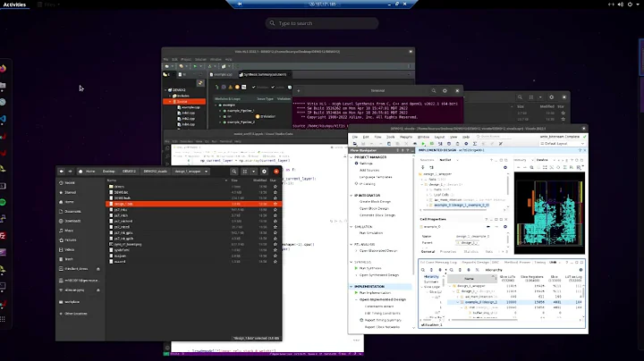Eject the first removable drive in sidebar
This screenshot has height=361, width=644.
pos(98,269)
